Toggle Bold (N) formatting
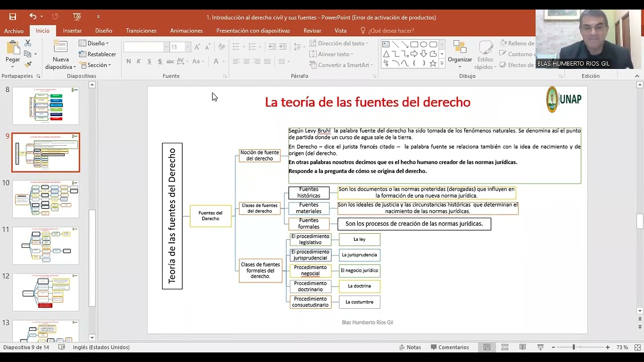The image size is (644, 362). click(x=129, y=61)
